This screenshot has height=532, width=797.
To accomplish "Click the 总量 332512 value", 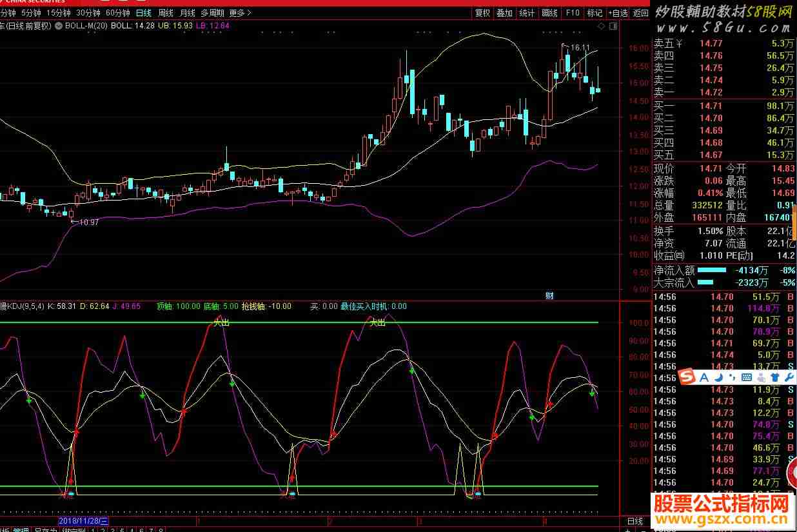I will click(707, 205).
